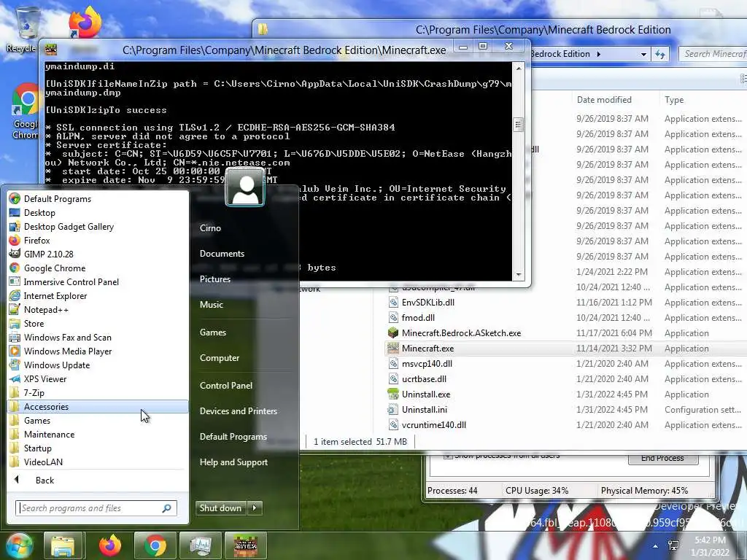Select ucrtbase.dll file

(424, 379)
